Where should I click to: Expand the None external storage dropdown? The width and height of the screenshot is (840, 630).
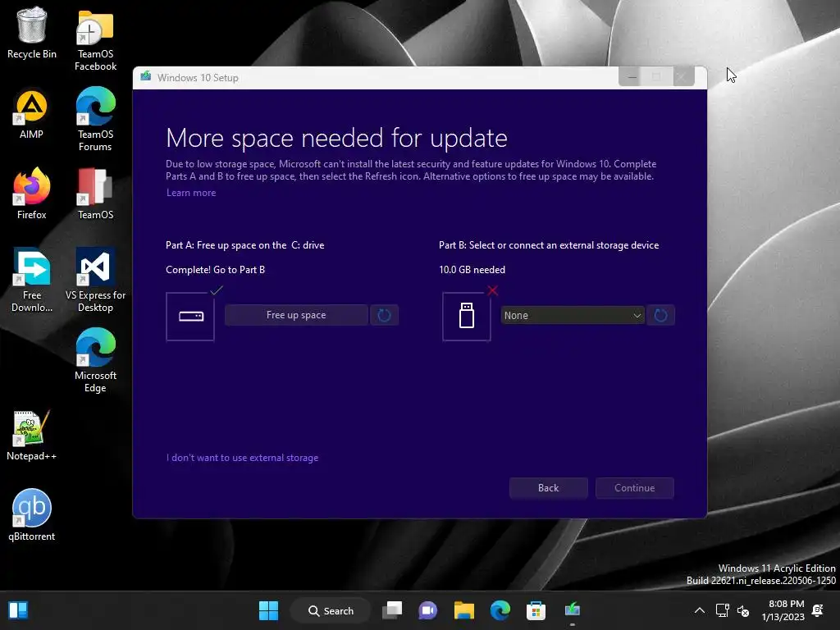tap(572, 316)
